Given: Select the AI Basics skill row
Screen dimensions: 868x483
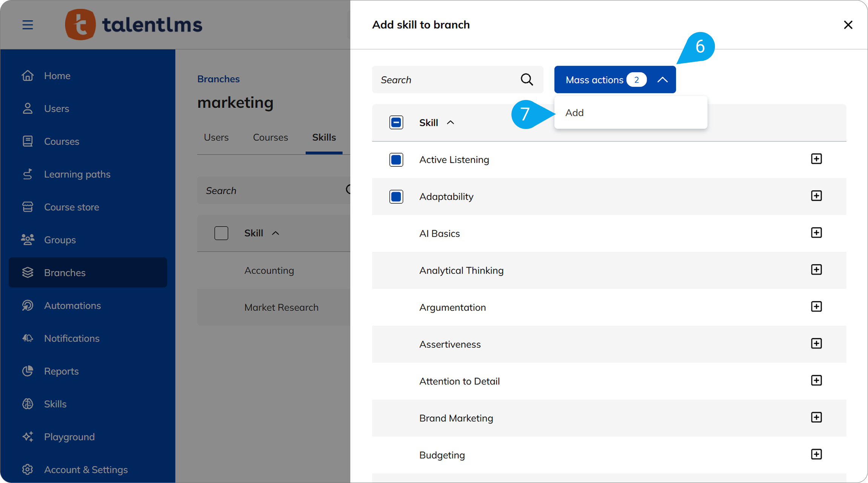Looking at the screenshot, I should [x=609, y=234].
